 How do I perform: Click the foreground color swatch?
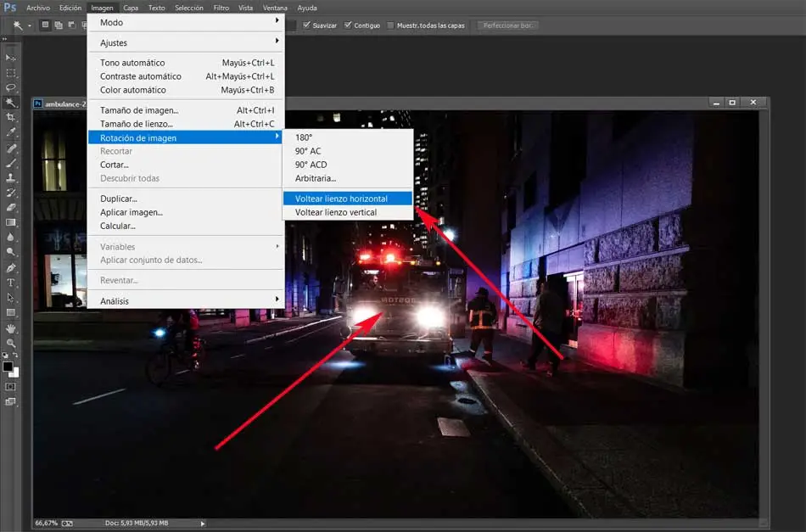8,367
